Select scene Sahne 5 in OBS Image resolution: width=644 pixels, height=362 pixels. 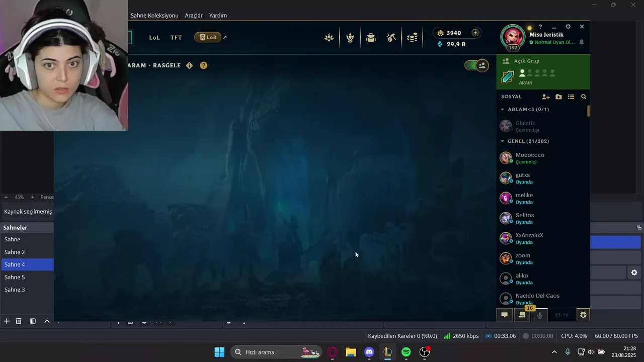pyautogui.click(x=27, y=277)
